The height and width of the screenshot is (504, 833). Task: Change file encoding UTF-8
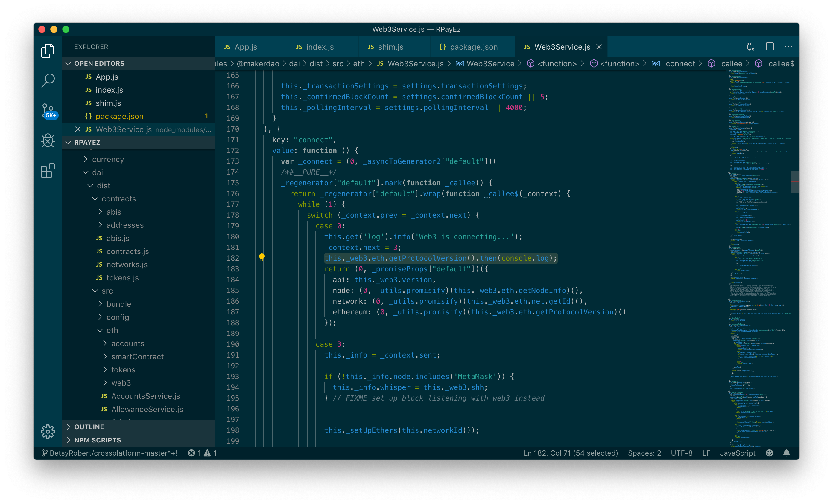pyautogui.click(x=682, y=453)
